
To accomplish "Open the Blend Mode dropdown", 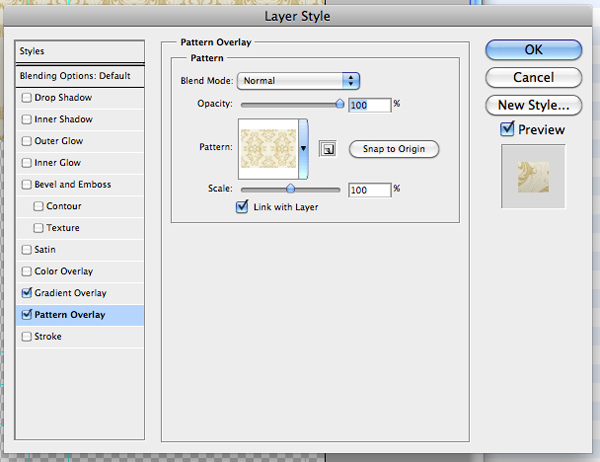I will pyautogui.click(x=298, y=81).
